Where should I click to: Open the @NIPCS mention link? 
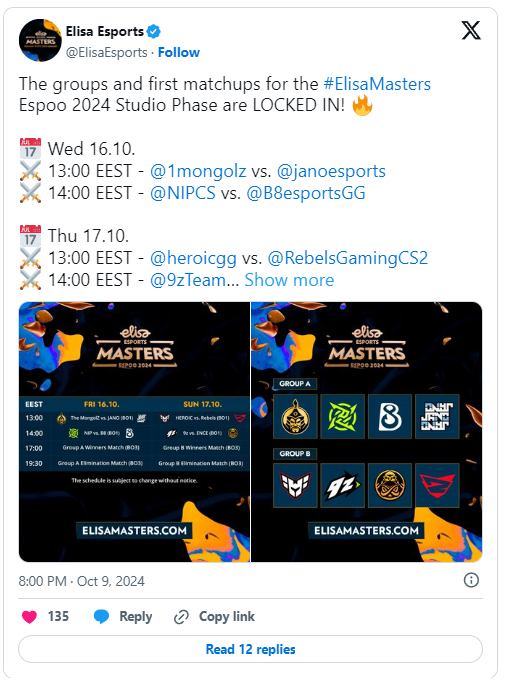tap(183, 193)
